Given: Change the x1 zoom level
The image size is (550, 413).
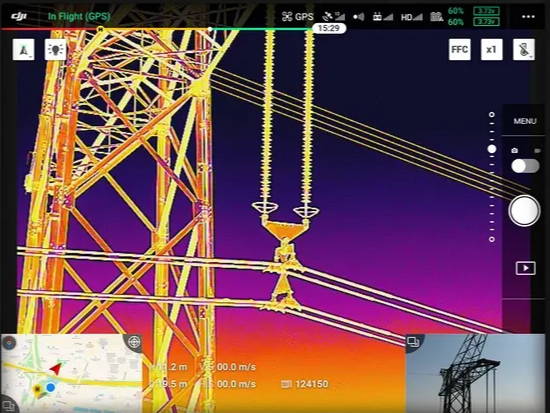Looking at the screenshot, I should click(491, 49).
